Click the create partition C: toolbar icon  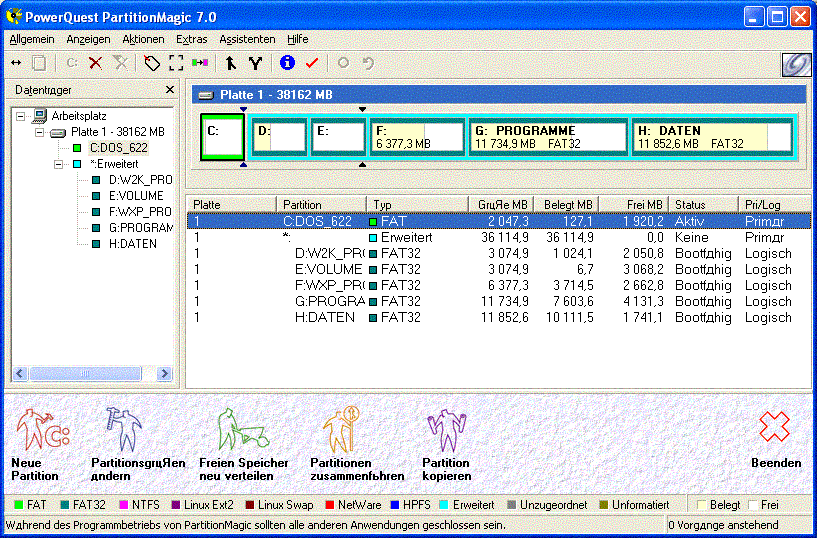coord(72,63)
